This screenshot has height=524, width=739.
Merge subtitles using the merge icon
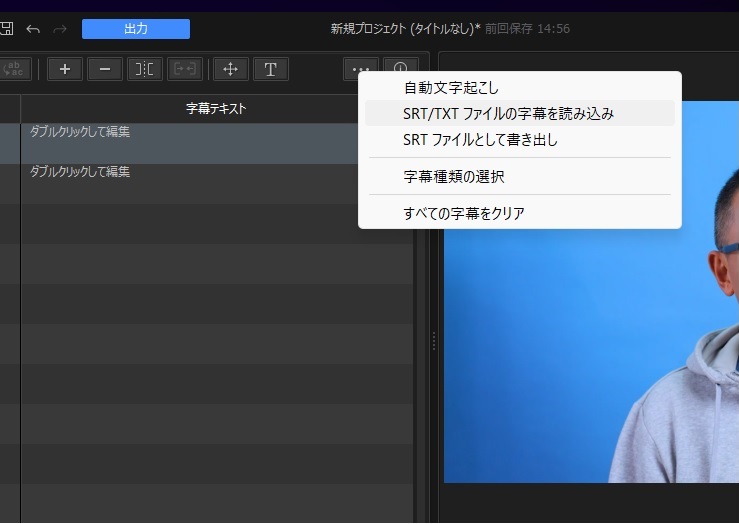(185, 69)
